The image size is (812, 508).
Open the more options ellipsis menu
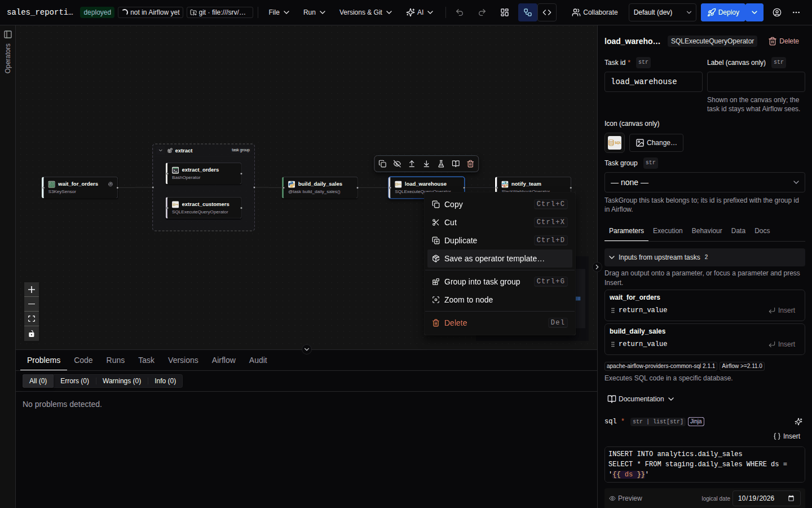(796, 12)
